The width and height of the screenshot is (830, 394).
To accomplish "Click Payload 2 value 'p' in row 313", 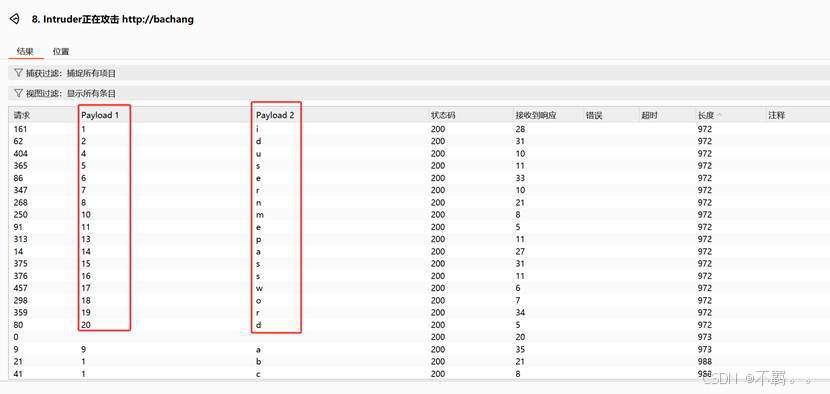I will click(258, 239).
